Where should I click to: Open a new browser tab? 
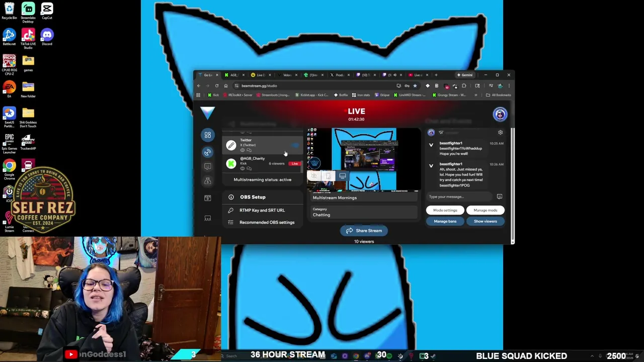pos(436,75)
